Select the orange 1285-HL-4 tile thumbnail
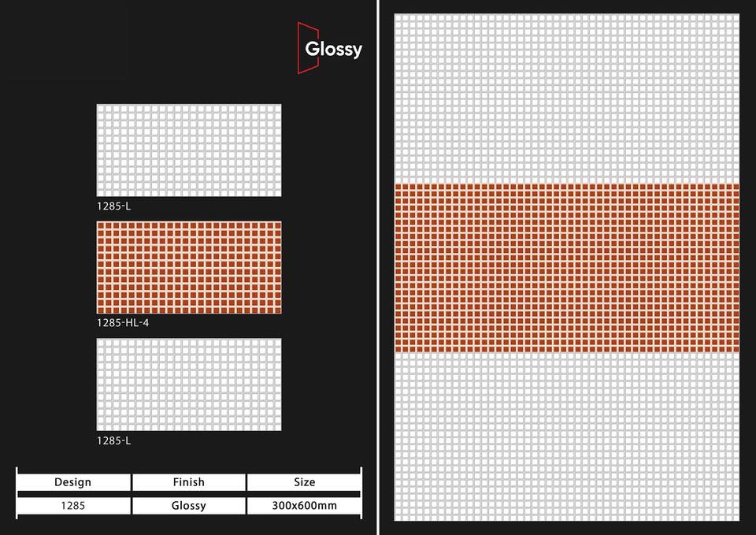 (x=189, y=267)
